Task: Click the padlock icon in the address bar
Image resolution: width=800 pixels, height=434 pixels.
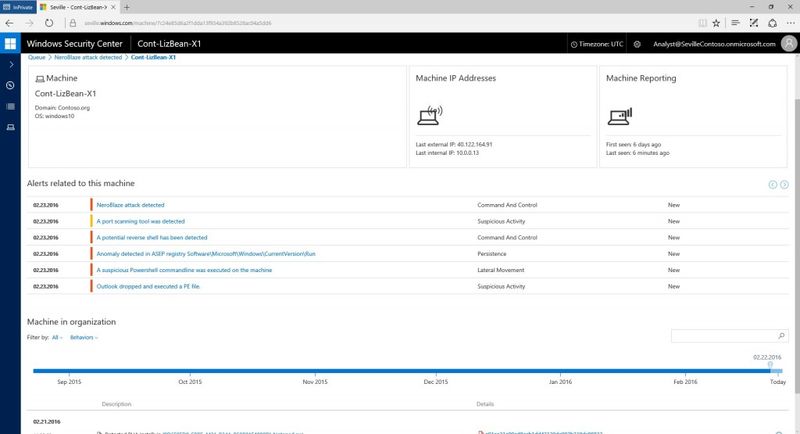Action: click(x=72, y=23)
